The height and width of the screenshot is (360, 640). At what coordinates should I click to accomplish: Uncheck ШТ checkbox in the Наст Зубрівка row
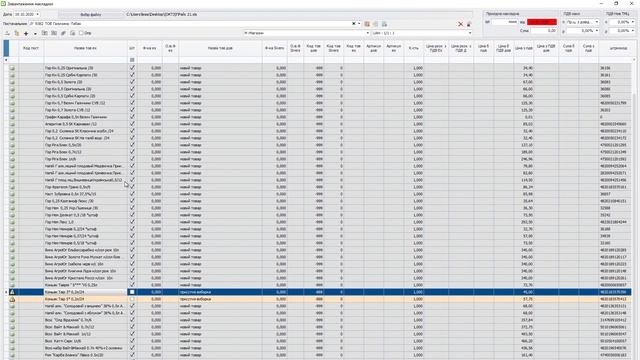132,194
